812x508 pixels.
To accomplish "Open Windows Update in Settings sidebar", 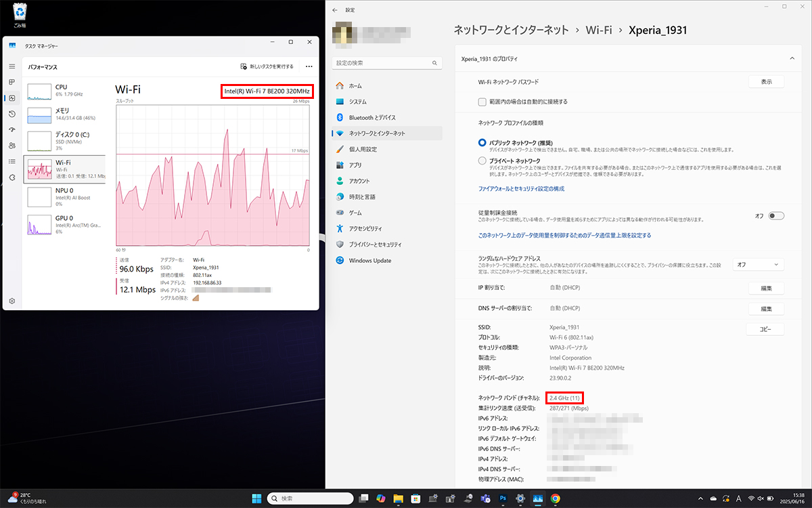I will click(387, 261).
